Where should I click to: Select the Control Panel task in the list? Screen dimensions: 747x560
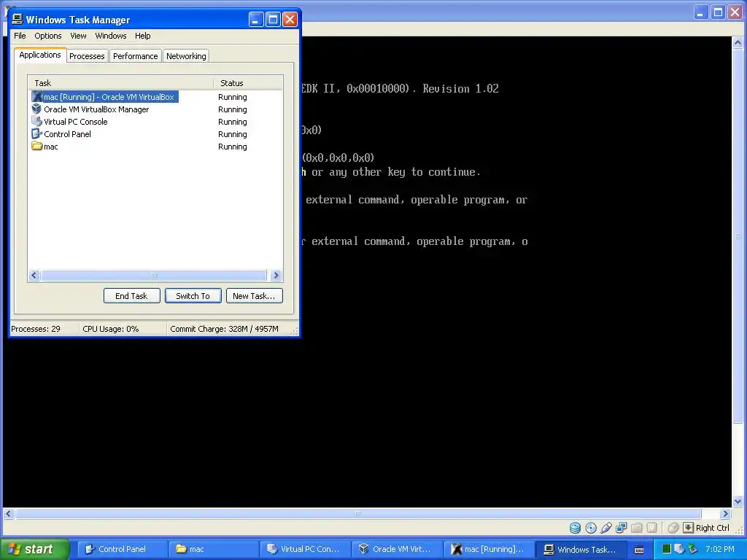(67, 134)
